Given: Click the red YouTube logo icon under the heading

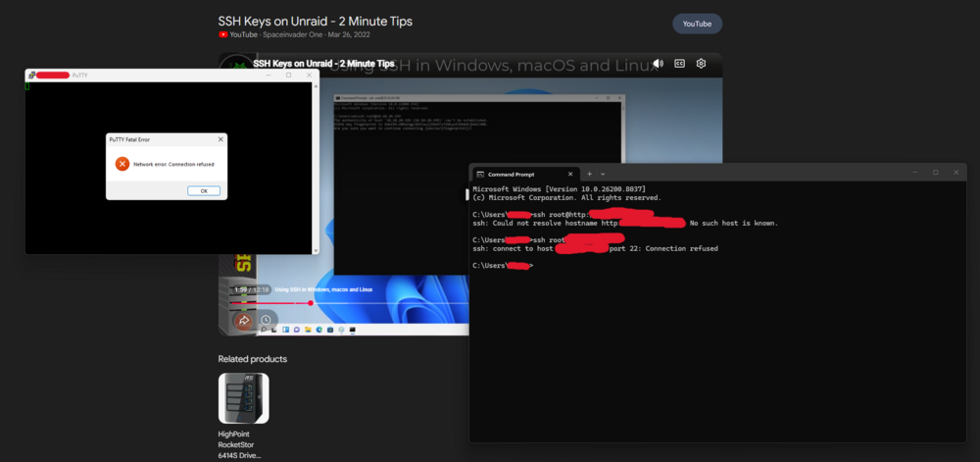Looking at the screenshot, I should coord(223,35).
